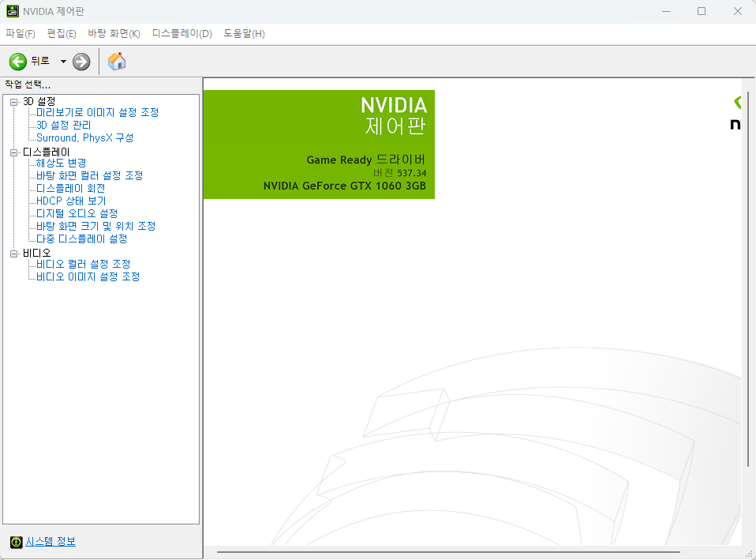The image size is (756, 560).
Task: Select 디지털 오디오 설정 task
Action: (x=77, y=213)
